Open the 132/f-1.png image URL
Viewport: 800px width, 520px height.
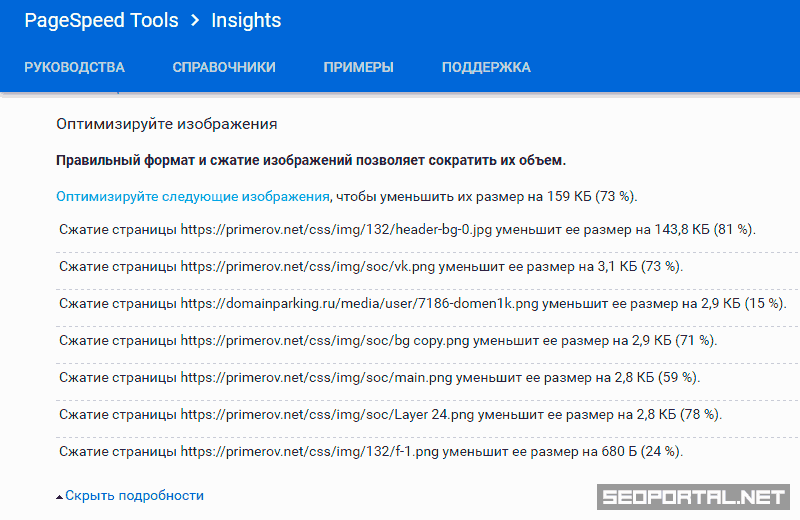[309, 451]
